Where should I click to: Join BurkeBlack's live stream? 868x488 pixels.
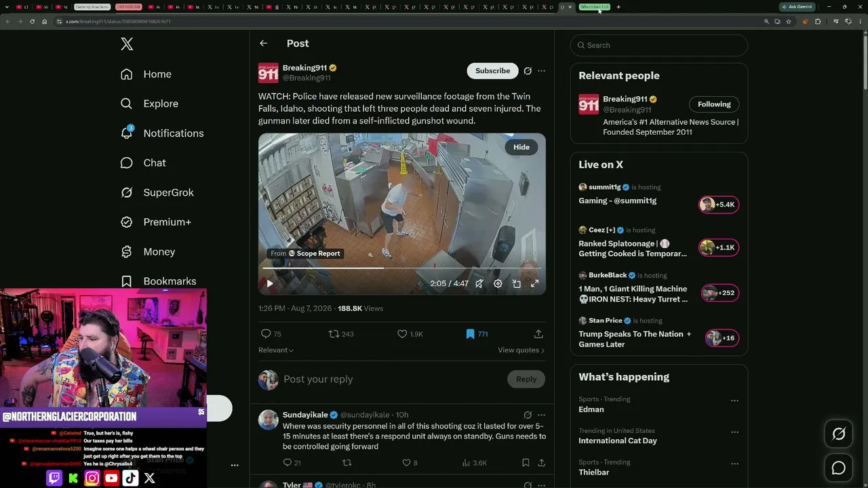point(720,293)
